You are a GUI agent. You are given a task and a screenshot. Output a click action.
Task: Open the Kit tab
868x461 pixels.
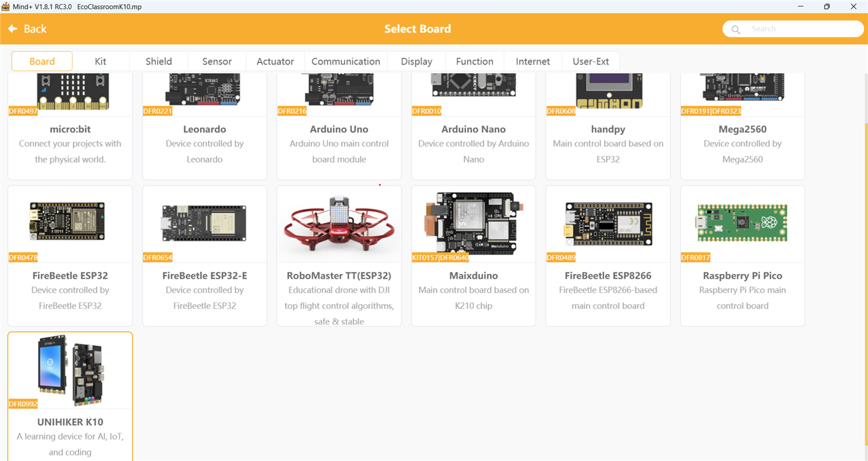point(100,61)
